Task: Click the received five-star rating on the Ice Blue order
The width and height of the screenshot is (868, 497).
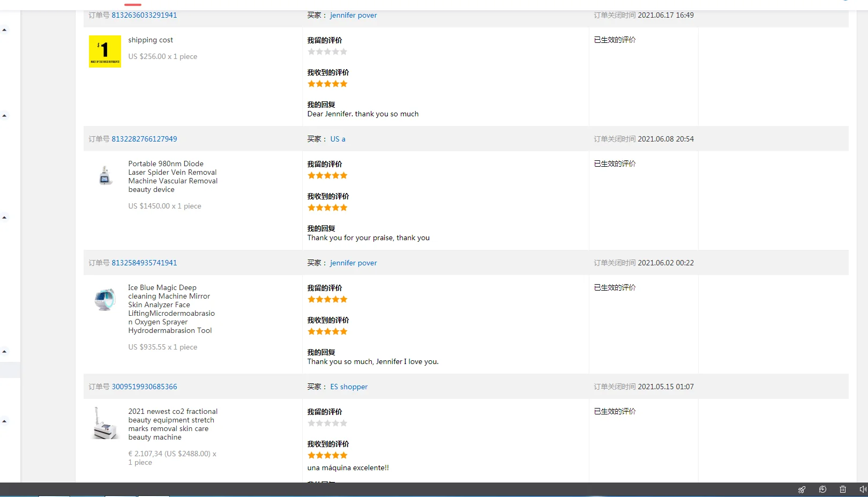Action: click(327, 332)
